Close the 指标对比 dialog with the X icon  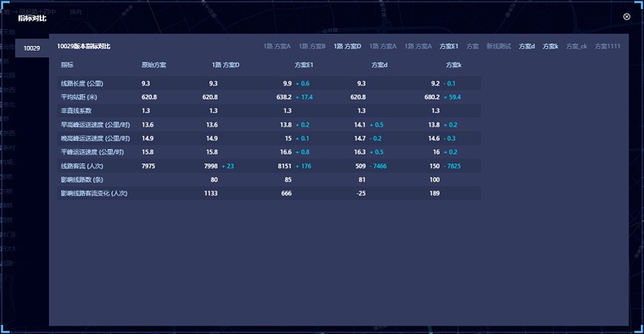click(x=626, y=16)
